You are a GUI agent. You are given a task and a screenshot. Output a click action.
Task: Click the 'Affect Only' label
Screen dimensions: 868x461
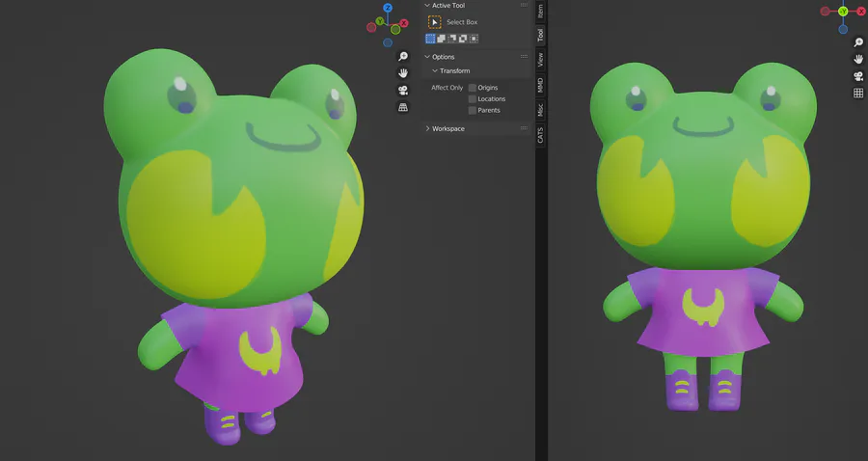447,88
